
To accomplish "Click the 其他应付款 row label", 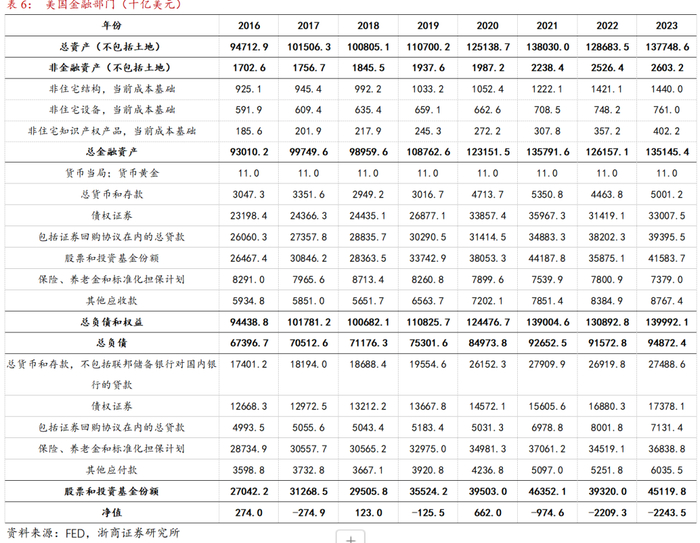I will point(112,470).
